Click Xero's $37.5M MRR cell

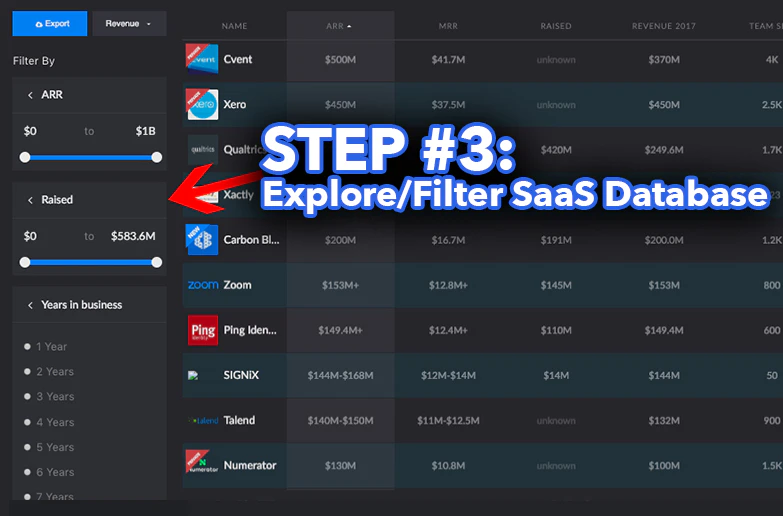pyautogui.click(x=448, y=105)
